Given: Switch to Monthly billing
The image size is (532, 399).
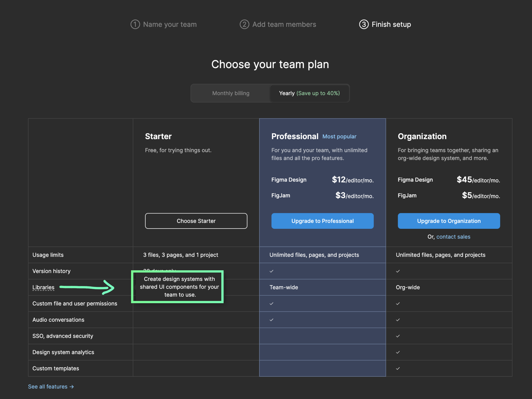Looking at the screenshot, I should [x=231, y=93].
